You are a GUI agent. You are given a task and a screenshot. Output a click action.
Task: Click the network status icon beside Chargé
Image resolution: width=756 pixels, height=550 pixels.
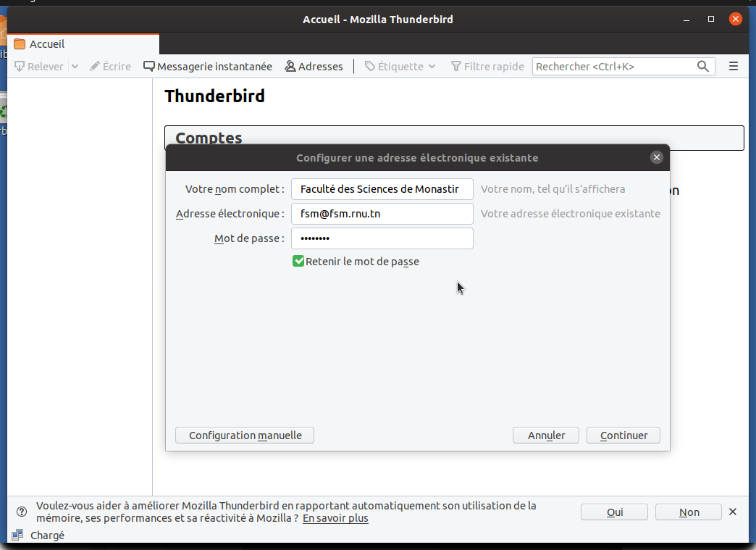coord(17,535)
